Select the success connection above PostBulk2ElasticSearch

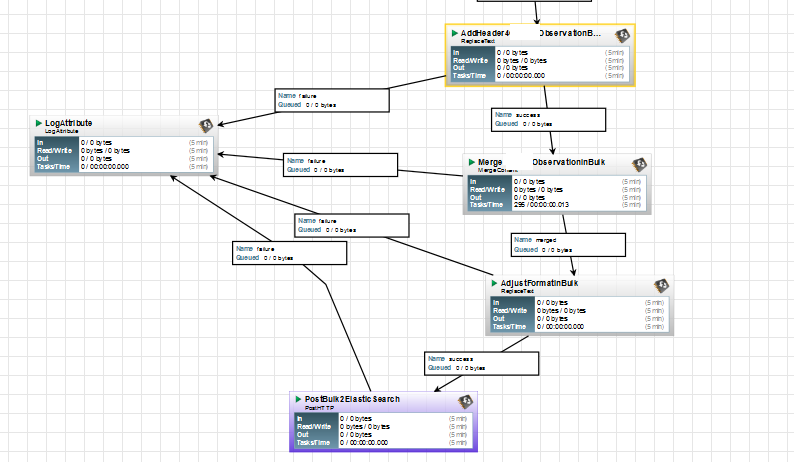click(x=481, y=364)
